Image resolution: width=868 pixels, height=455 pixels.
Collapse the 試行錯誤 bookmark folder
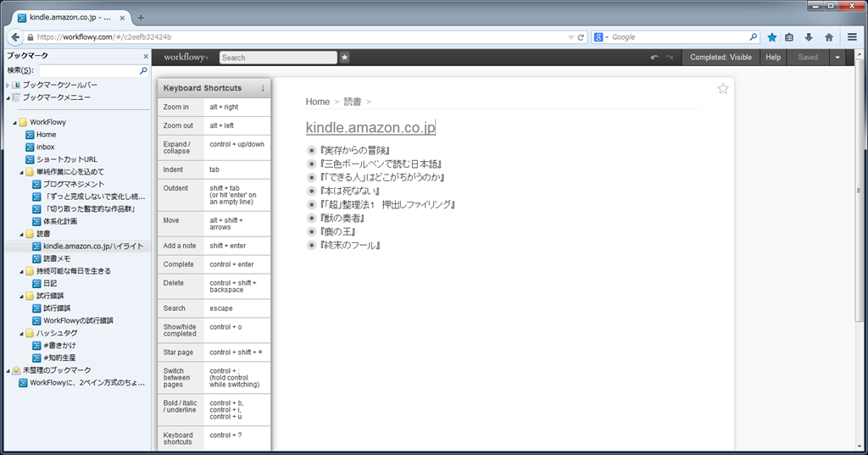pyautogui.click(x=21, y=297)
